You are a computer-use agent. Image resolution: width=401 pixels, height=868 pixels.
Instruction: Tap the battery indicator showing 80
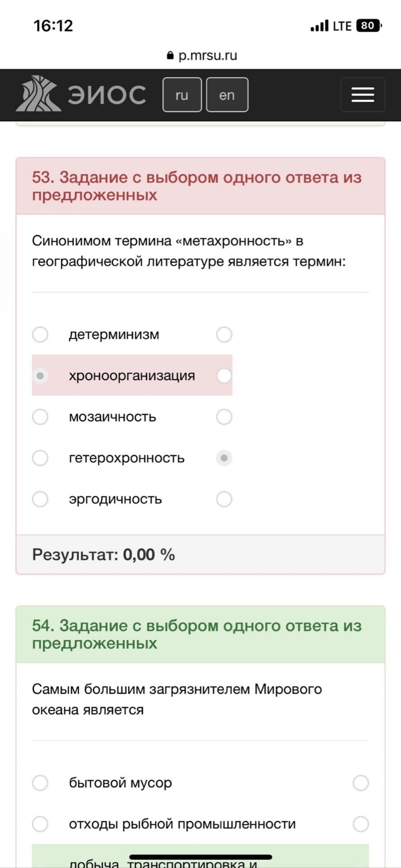pos(368,26)
